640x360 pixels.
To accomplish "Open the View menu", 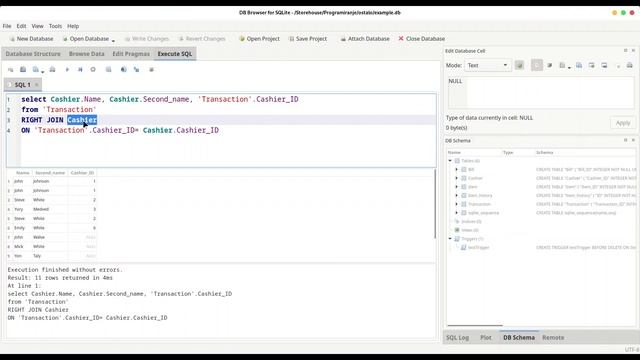I will point(37,26).
